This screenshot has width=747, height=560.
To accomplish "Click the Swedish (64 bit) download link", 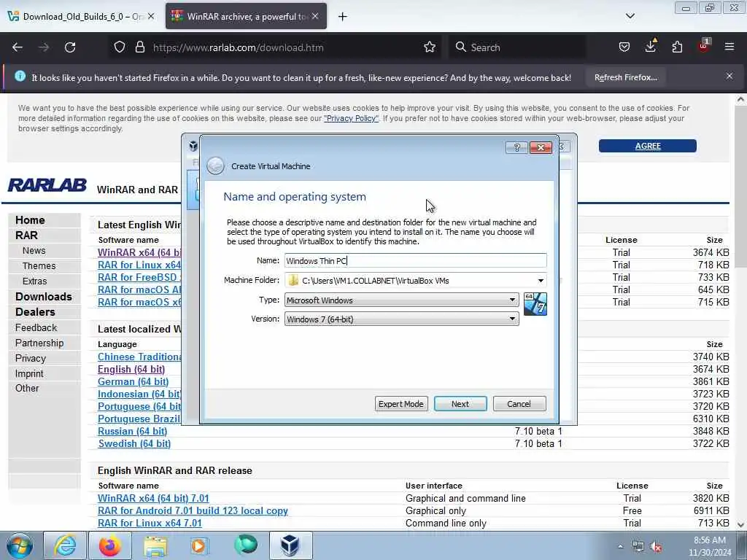I will [x=134, y=443].
